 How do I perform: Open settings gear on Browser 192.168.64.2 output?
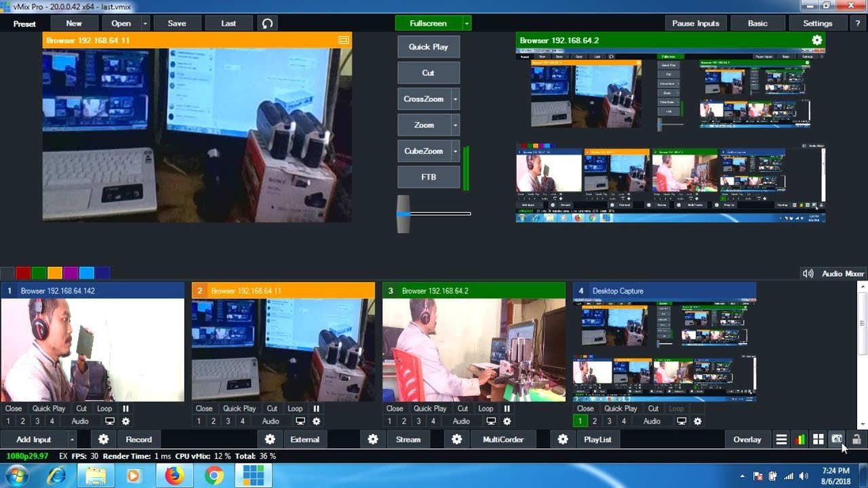click(817, 41)
